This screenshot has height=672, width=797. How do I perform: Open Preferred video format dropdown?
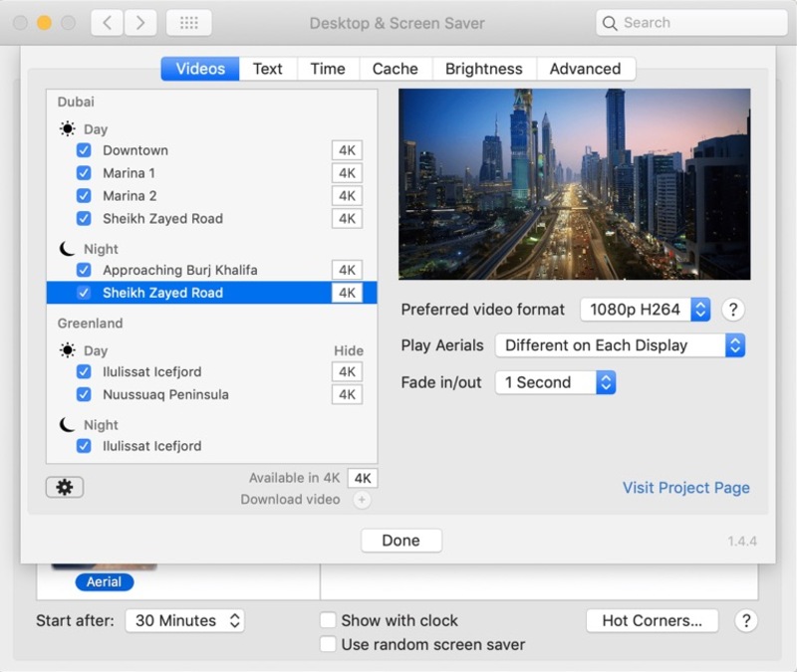645,310
